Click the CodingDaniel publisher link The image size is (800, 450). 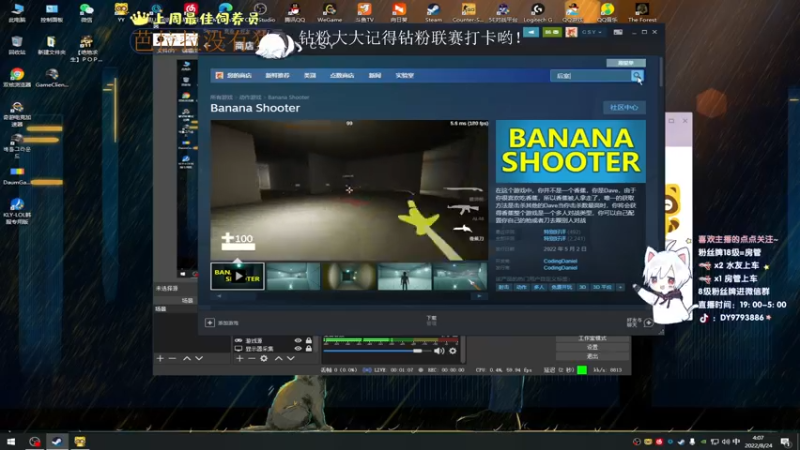click(x=560, y=267)
